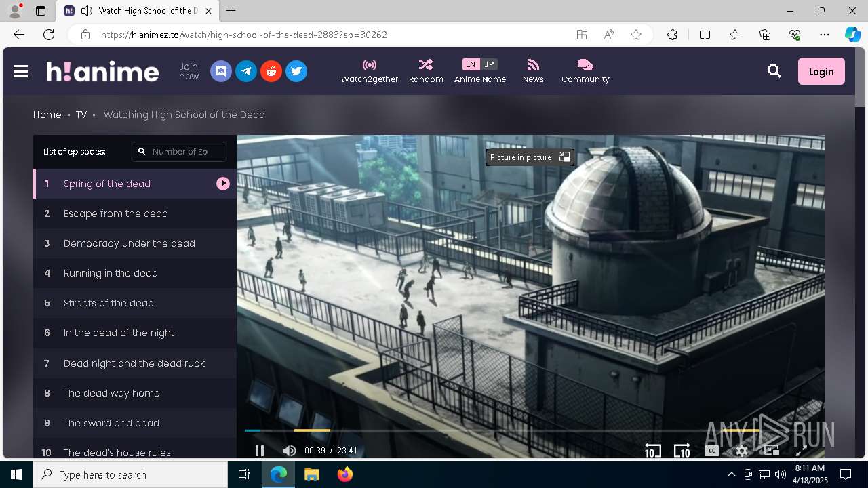868x488 pixels.
Task: Open the News section
Action: click(x=533, y=71)
